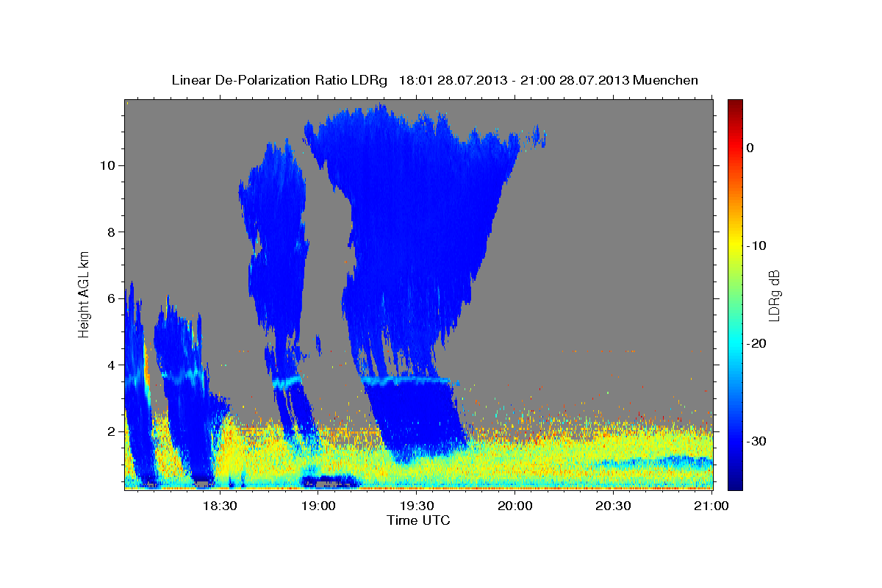Select the end time '21:00 28.07.2013' in title
Screen dimensions: 882x588
point(574,80)
